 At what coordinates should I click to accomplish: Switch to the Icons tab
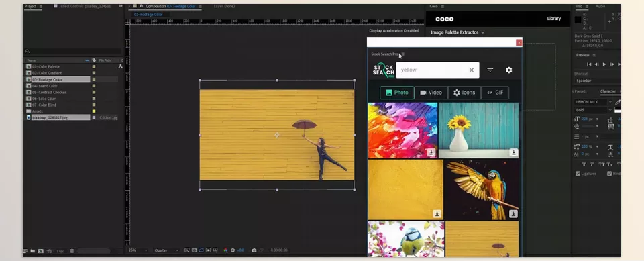pos(464,93)
